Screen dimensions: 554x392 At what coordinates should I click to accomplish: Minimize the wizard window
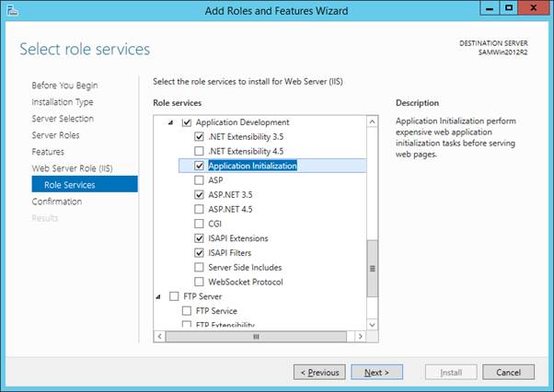click(x=490, y=8)
